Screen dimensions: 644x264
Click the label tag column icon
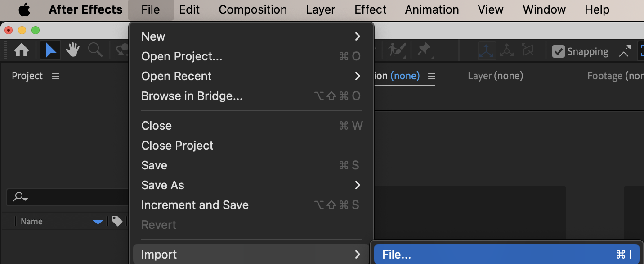[x=117, y=221]
